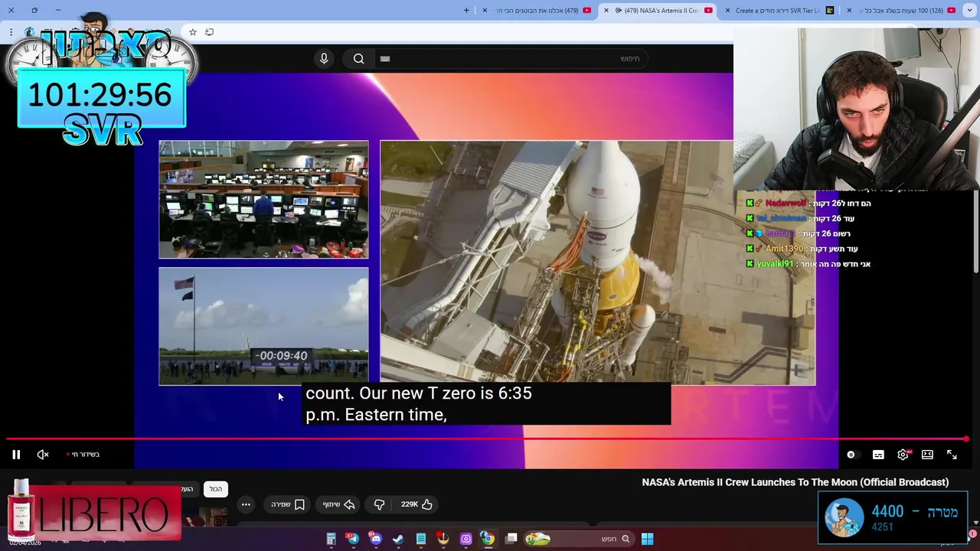The height and width of the screenshot is (551, 980).
Task: Open Steam from the taskbar
Action: tap(398, 539)
